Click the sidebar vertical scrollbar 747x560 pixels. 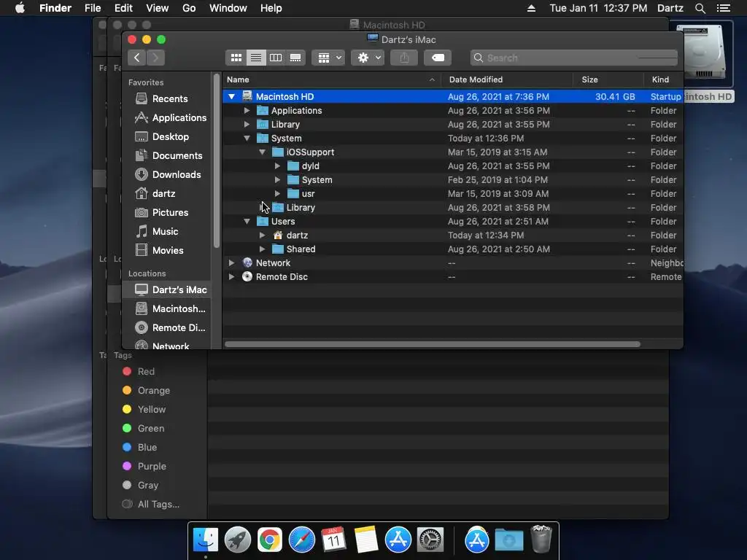[x=217, y=161]
